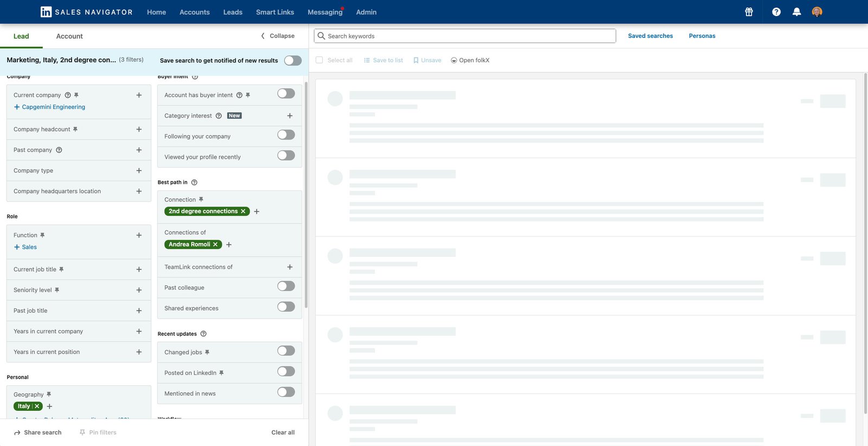Click the pin icon next to Company headcount
The height and width of the screenshot is (446, 868).
tap(75, 130)
